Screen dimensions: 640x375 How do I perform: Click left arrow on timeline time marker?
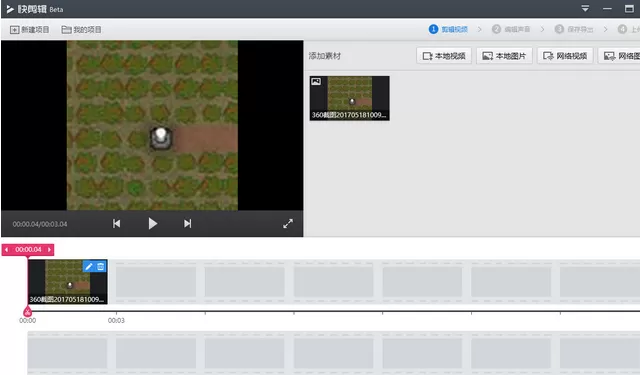[x=7, y=250]
